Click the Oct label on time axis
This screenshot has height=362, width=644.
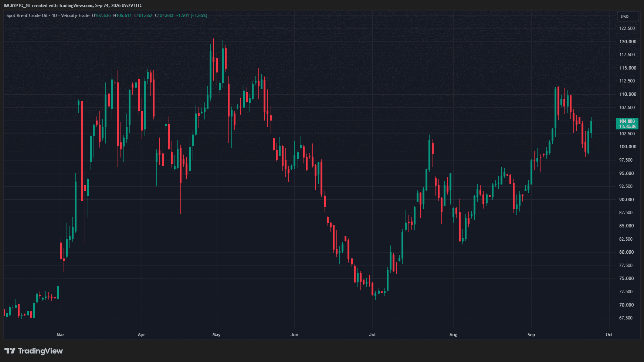(x=609, y=335)
